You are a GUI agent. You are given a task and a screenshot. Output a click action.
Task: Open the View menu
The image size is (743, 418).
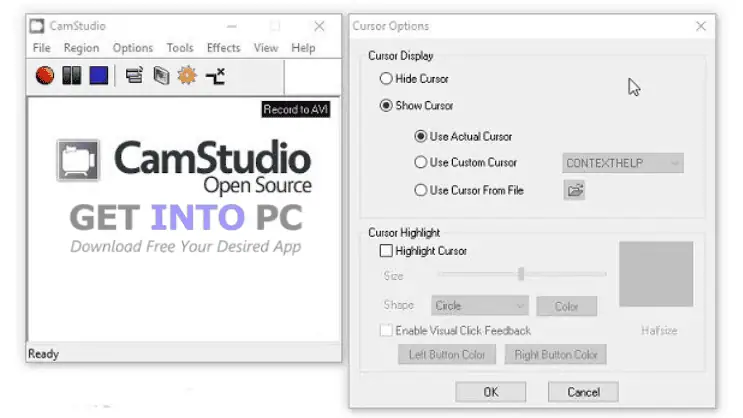point(266,48)
